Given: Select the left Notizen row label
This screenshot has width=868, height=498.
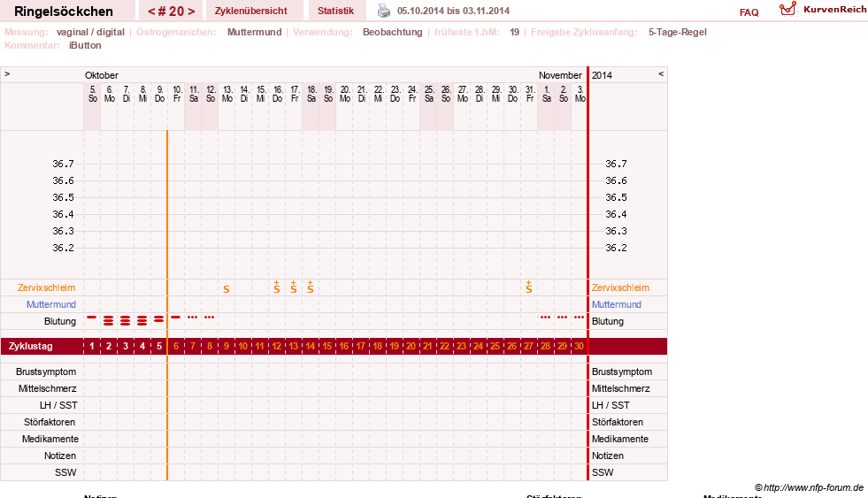Looking at the screenshot, I should click(60, 456).
